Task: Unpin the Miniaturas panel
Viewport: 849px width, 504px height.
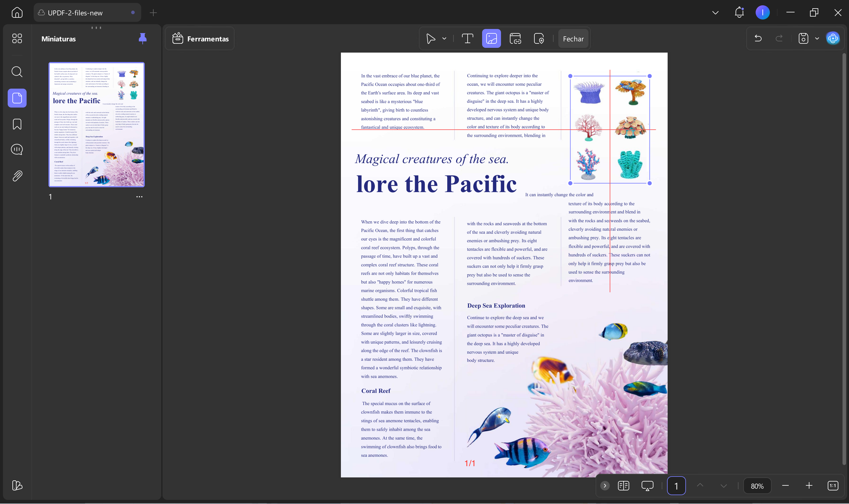Action: click(x=143, y=38)
